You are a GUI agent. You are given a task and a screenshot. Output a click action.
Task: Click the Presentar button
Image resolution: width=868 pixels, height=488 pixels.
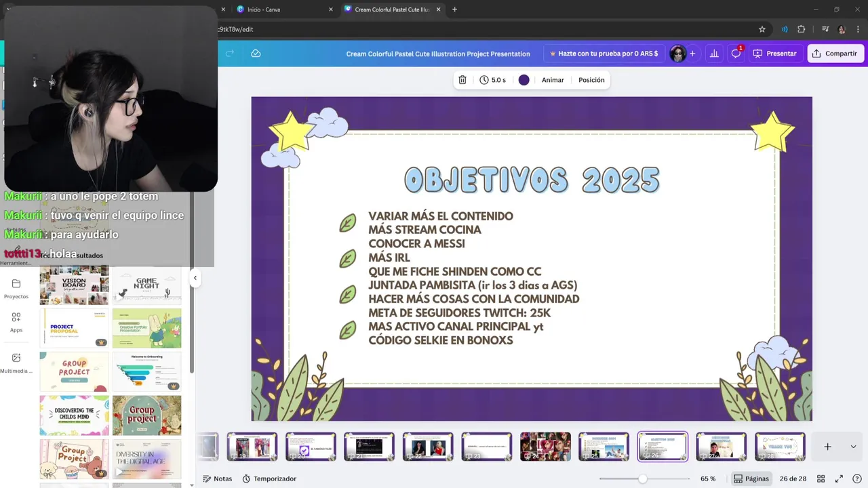[x=776, y=54]
